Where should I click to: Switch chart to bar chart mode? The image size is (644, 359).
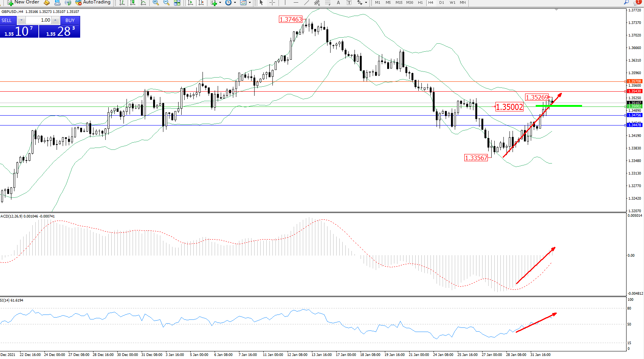click(122, 3)
